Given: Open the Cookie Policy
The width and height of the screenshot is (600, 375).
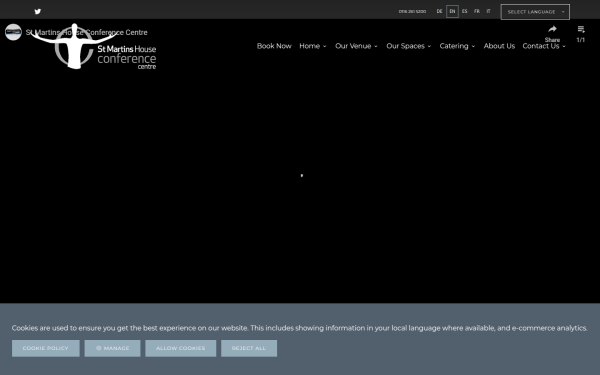Looking at the screenshot, I should [x=46, y=348].
